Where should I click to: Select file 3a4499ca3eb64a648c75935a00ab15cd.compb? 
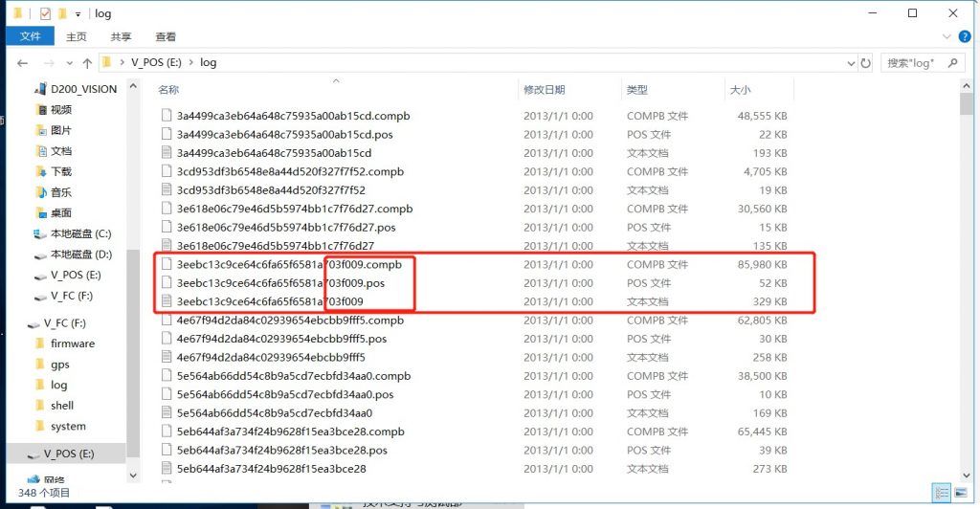293,116
